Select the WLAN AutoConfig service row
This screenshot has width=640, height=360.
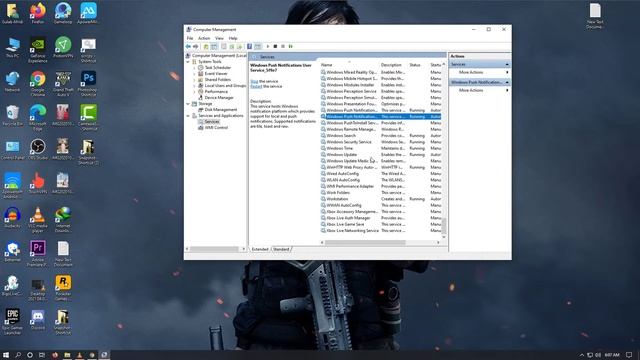pos(380,180)
